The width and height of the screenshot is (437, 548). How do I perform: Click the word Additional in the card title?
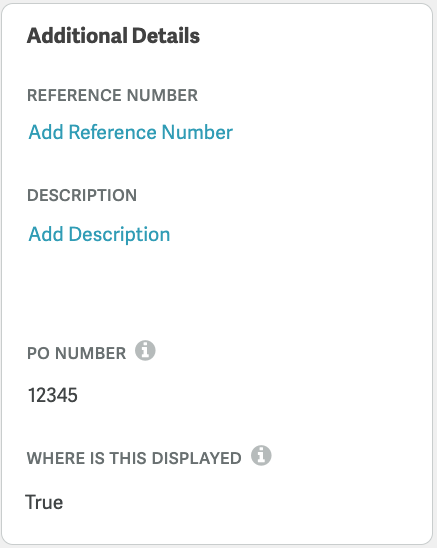(77, 36)
